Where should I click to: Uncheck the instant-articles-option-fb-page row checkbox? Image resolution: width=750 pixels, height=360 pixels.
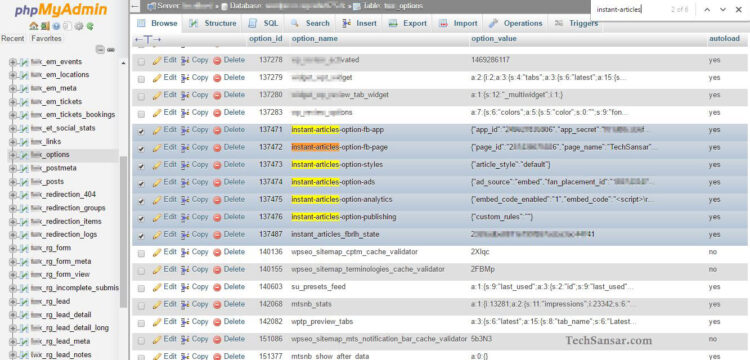(x=141, y=149)
